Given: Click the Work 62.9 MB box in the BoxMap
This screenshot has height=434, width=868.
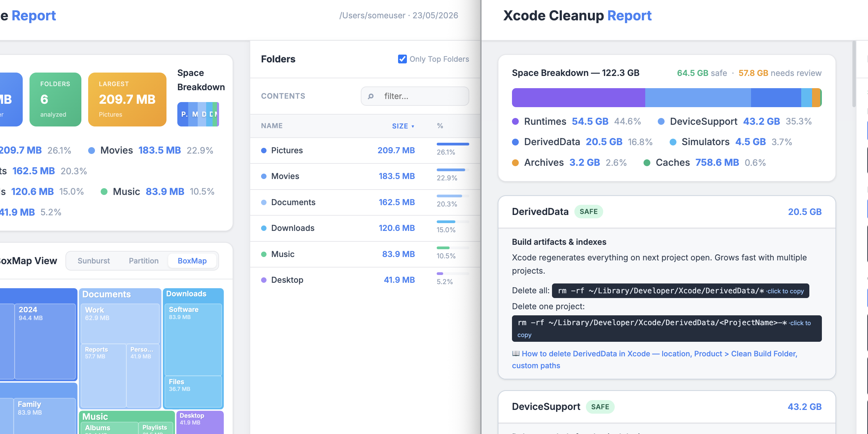Looking at the screenshot, I should tap(120, 323).
